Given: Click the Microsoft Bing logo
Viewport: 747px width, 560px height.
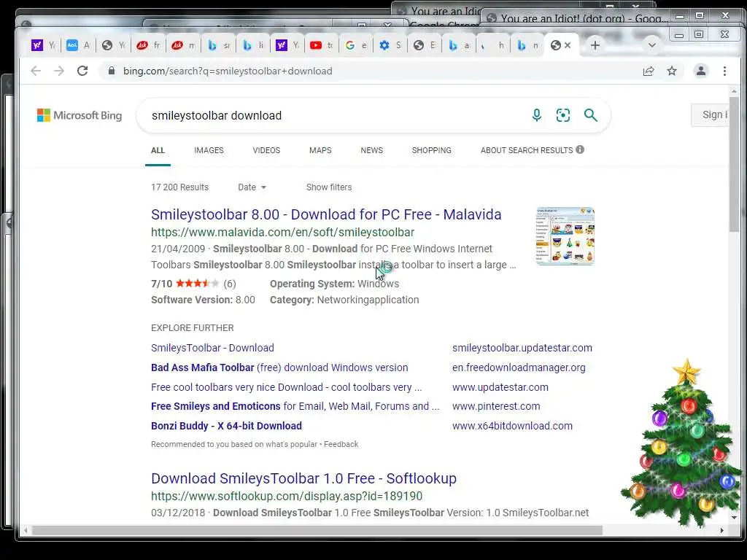Looking at the screenshot, I should coord(80,115).
